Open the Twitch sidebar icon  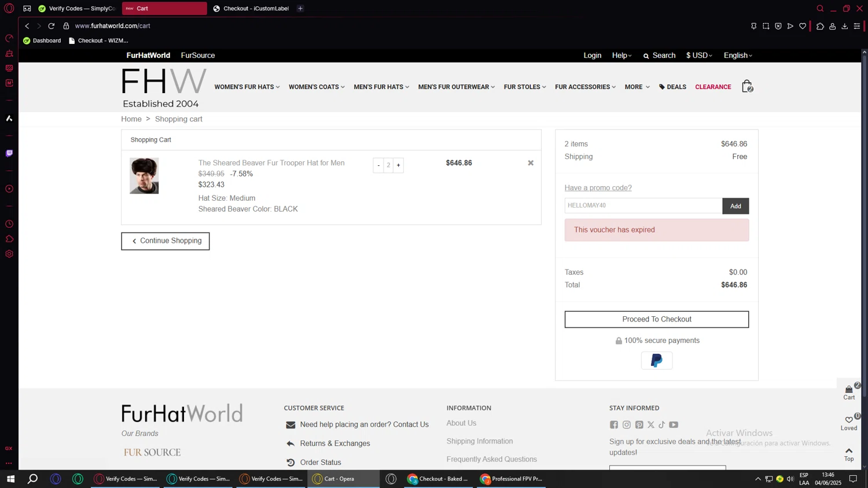pyautogui.click(x=9, y=153)
